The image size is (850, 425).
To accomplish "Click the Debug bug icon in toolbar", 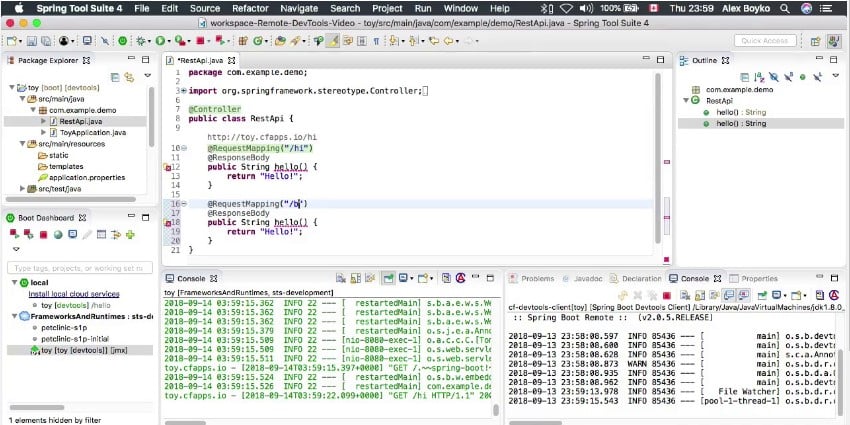I will pos(141,41).
